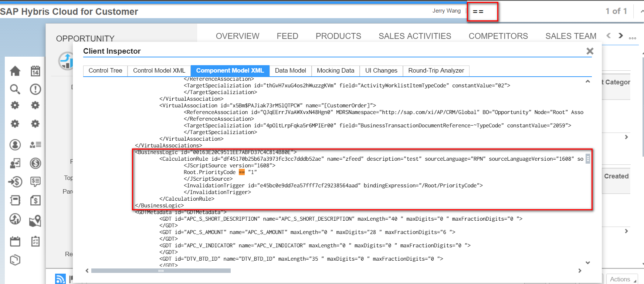Click the blue RSS feed icon
Viewport: 644px width, 284px height.
point(60,279)
